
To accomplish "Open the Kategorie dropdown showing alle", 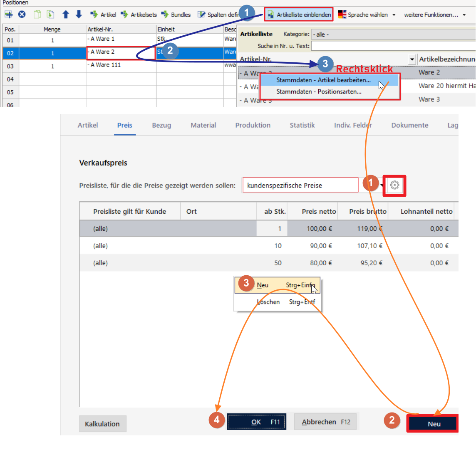I will (x=394, y=34).
